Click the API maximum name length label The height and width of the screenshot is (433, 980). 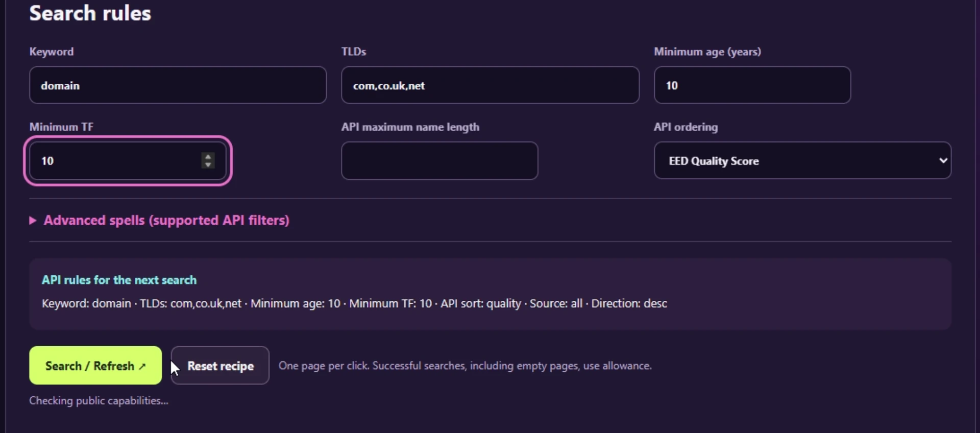point(410,127)
